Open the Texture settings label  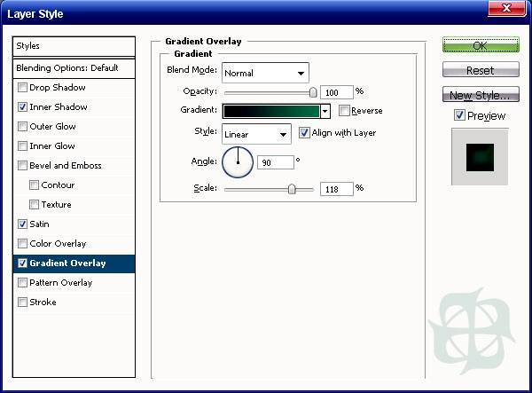point(57,205)
